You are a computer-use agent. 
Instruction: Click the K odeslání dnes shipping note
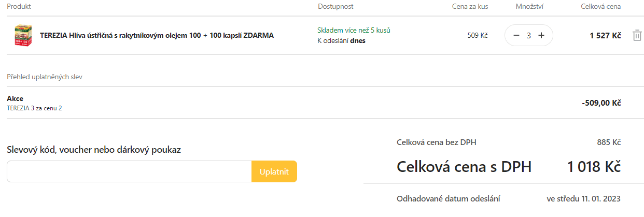[x=341, y=40]
